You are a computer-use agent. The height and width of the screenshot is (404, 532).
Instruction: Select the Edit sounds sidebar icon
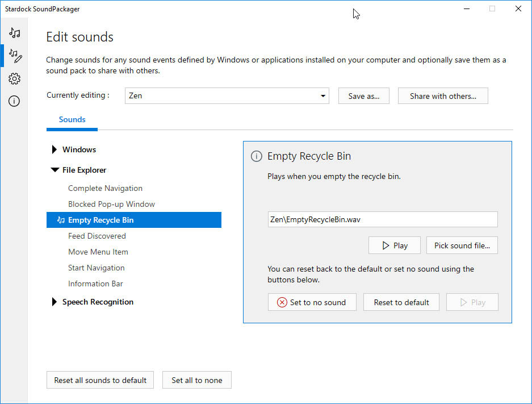[15, 56]
